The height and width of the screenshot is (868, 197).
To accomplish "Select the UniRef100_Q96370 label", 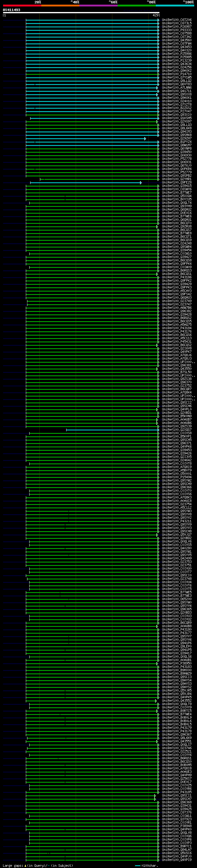I will point(177,382).
